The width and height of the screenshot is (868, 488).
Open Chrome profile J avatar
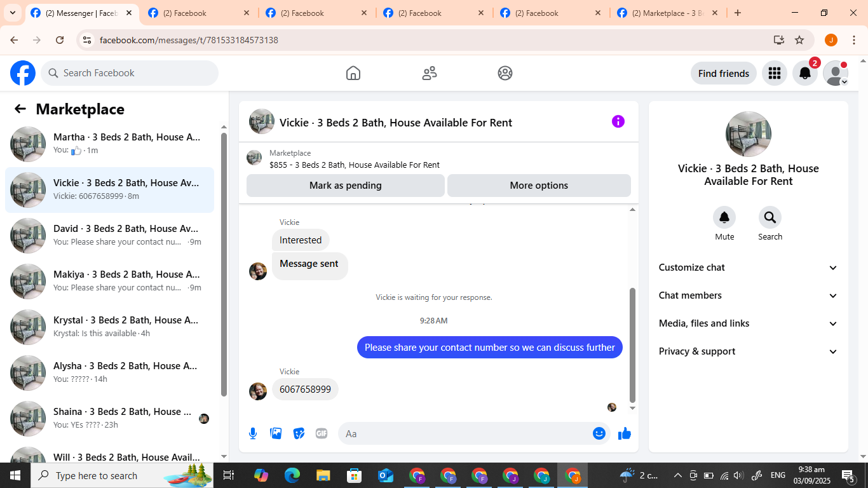click(831, 40)
